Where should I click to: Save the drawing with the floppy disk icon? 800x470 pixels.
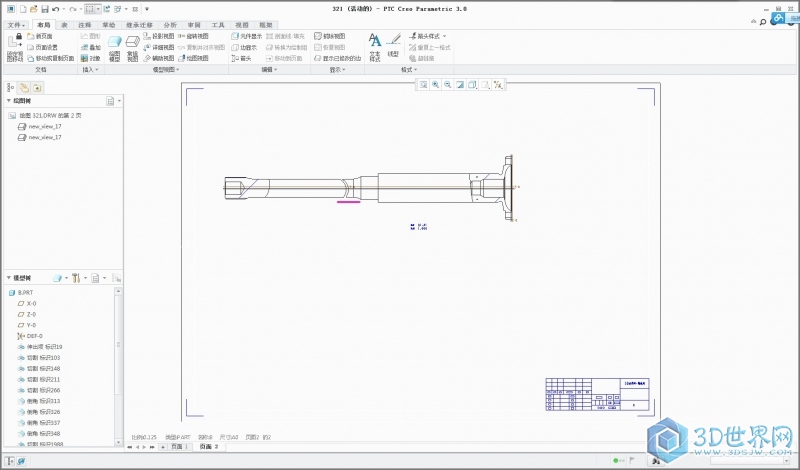[44, 9]
